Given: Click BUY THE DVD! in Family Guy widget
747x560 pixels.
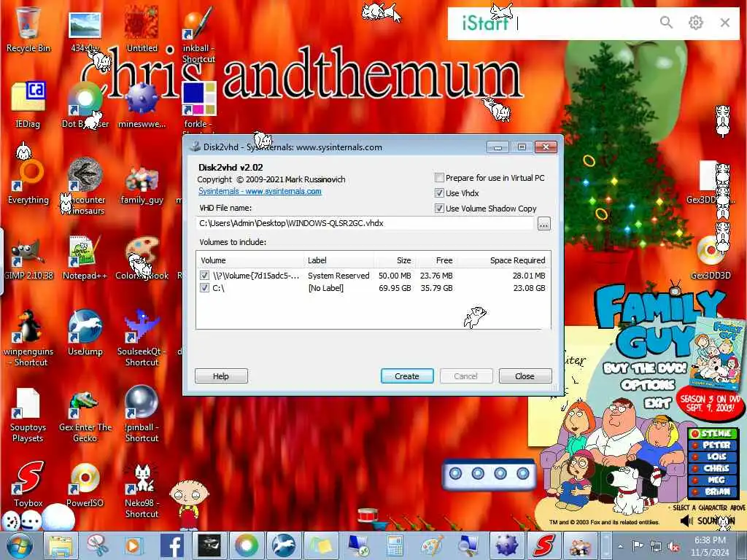Looking at the screenshot, I should pos(645,367).
